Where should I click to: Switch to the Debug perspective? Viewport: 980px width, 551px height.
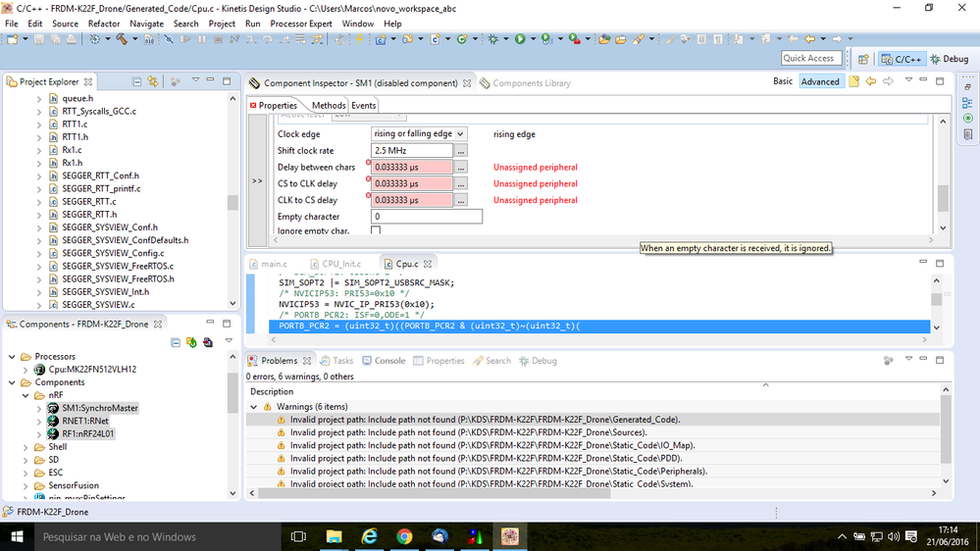tap(950, 59)
